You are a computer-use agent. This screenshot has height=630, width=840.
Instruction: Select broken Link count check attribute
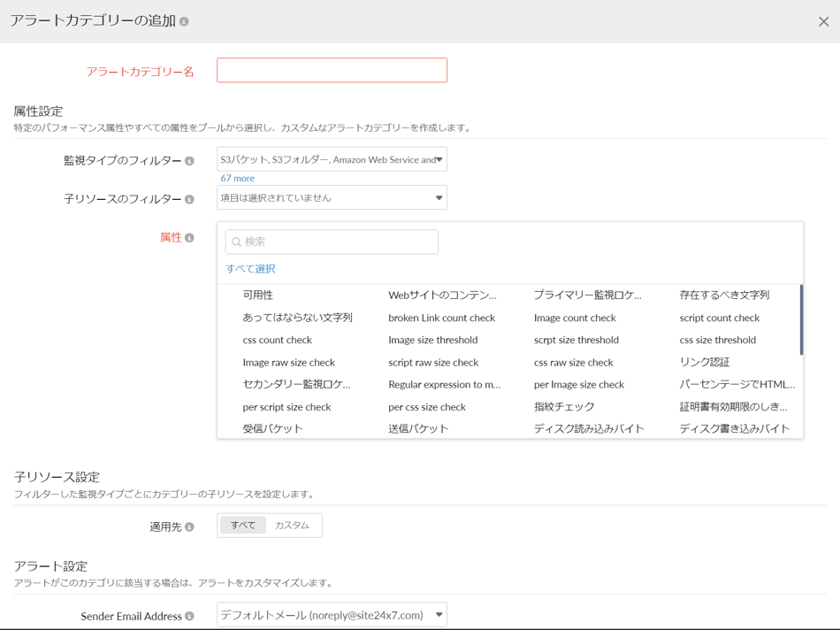pos(442,318)
